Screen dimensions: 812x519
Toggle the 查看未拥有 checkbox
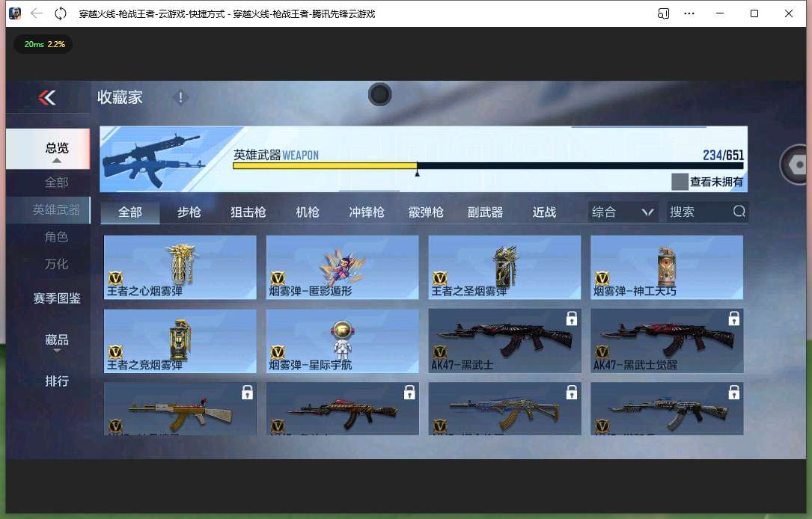680,182
